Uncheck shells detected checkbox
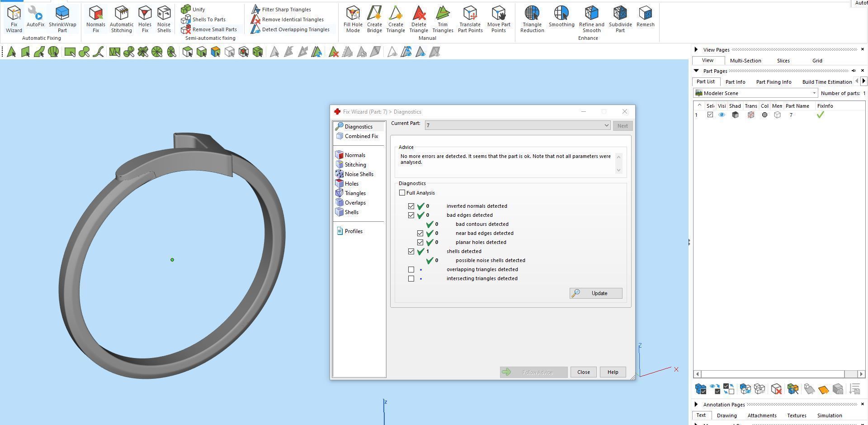 411,251
